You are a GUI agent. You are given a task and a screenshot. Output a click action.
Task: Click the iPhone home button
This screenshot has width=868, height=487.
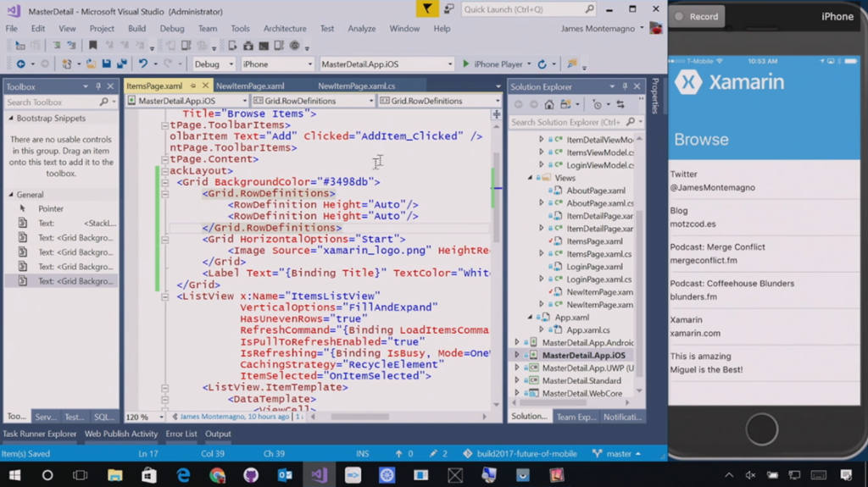[x=762, y=429]
